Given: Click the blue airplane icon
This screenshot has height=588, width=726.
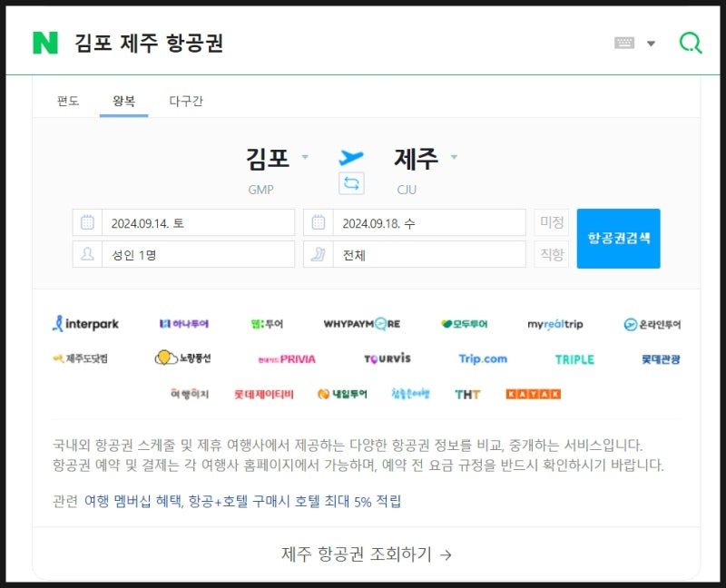Looking at the screenshot, I should pyautogui.click(x=351, y=157).
